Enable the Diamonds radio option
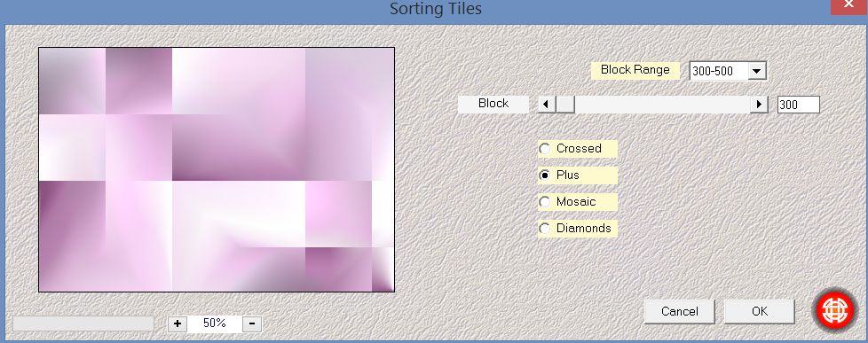 [545, 229]
